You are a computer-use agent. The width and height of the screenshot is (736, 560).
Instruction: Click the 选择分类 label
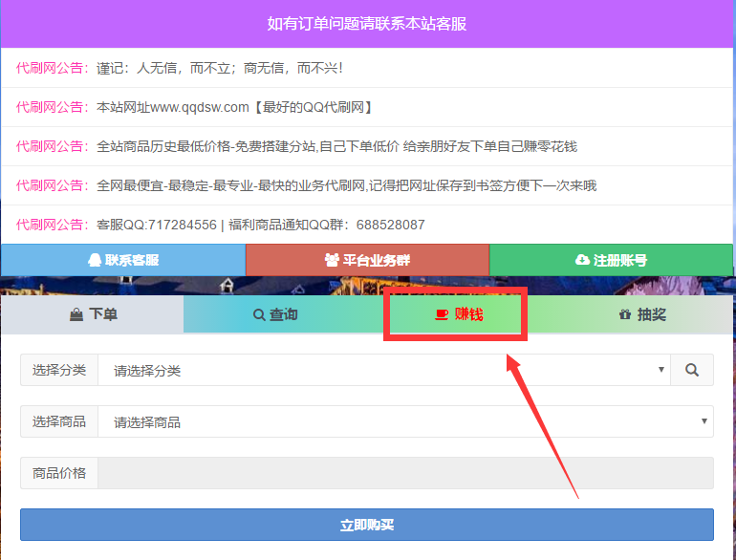(x=59, y=370)
